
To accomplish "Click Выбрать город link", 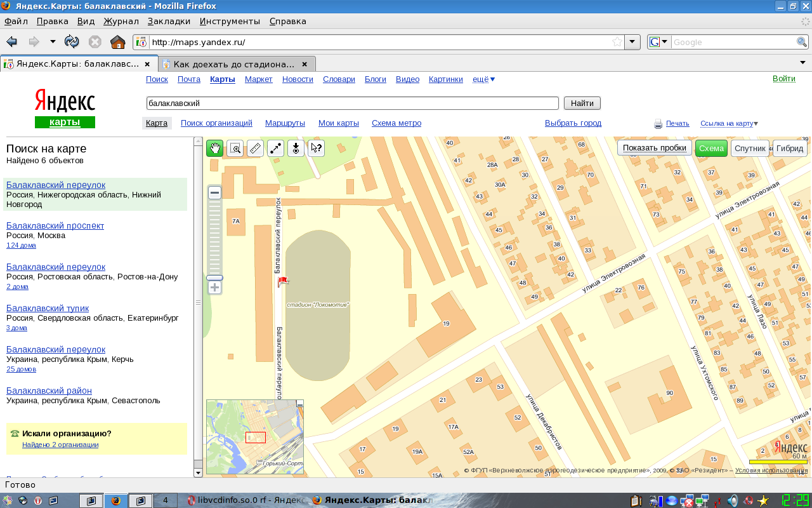I will [x=573, y=123].
